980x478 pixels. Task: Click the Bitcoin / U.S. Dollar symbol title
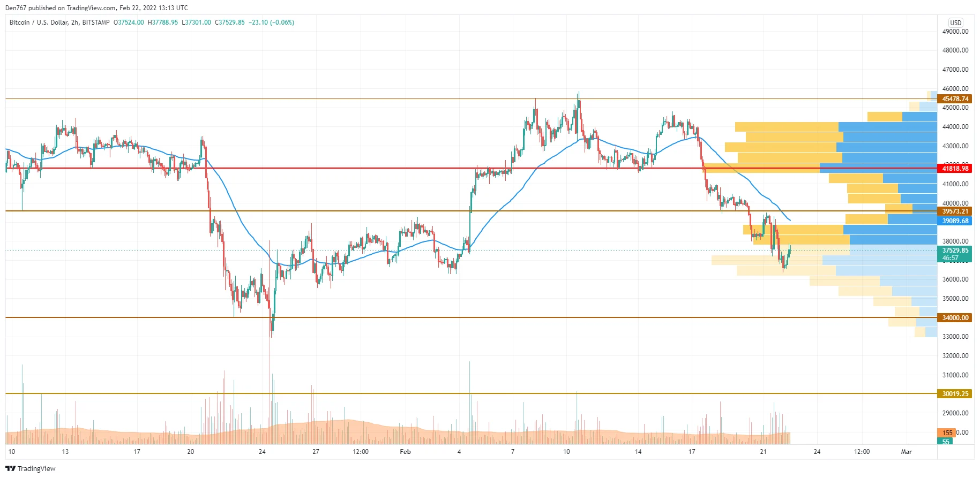click(x=59, y=22)
